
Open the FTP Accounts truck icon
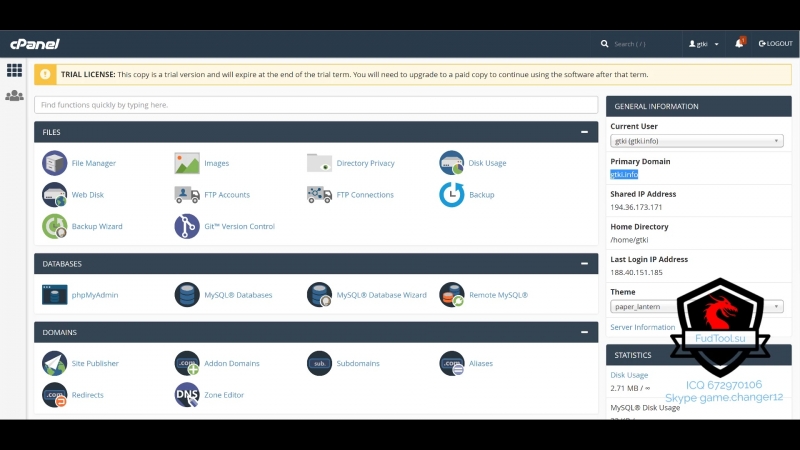(187, 194)
